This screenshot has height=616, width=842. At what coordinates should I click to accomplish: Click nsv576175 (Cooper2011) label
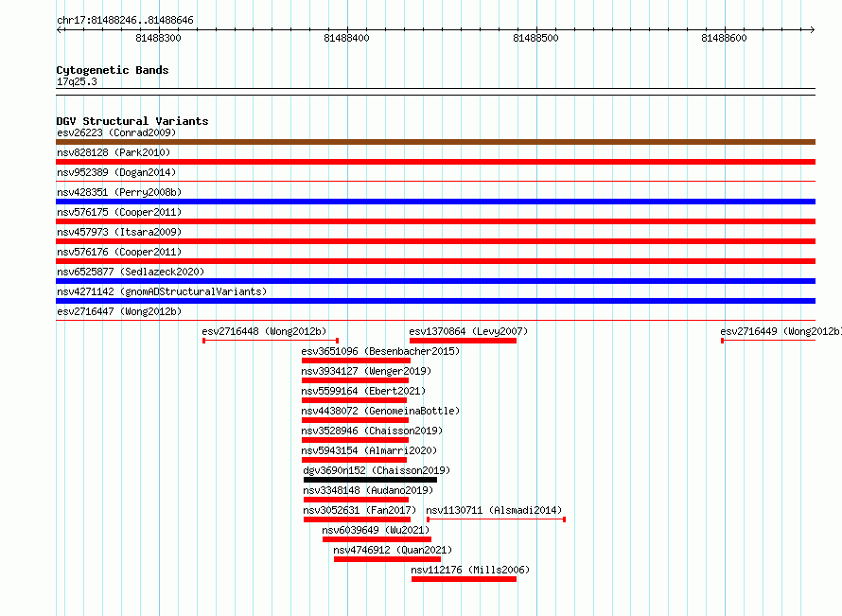119,212
